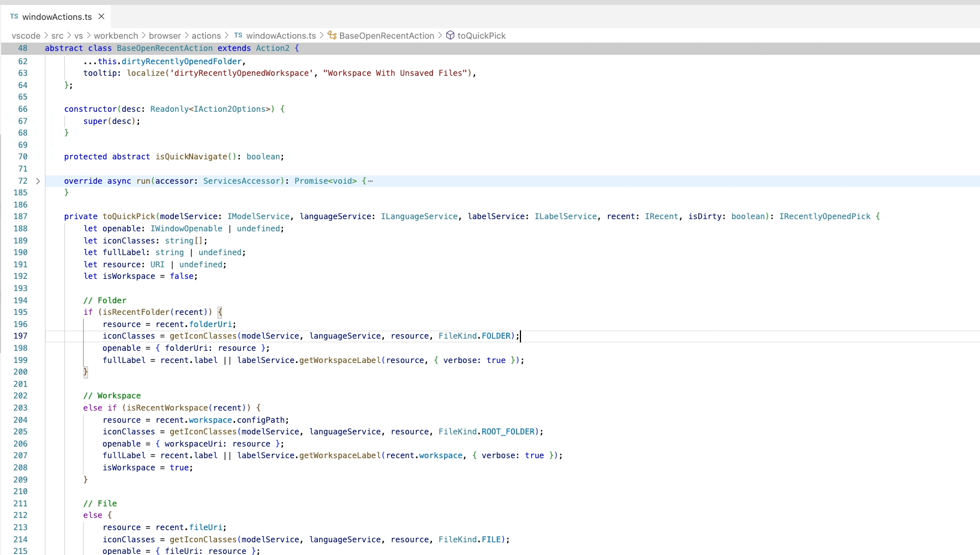The width and height of the screenshot is (980, 555).
Task: Close the windowActions.ts tab
Action: (101, 17)
